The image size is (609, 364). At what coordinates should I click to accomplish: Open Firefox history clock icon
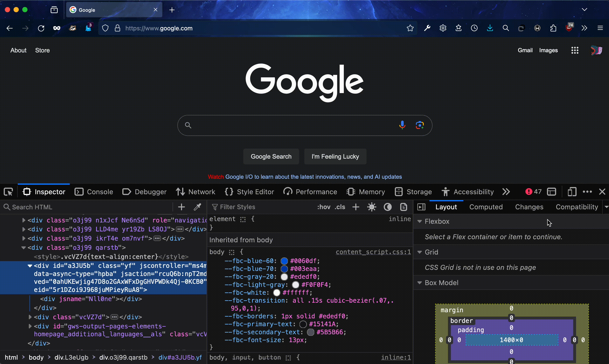point(474,28)
